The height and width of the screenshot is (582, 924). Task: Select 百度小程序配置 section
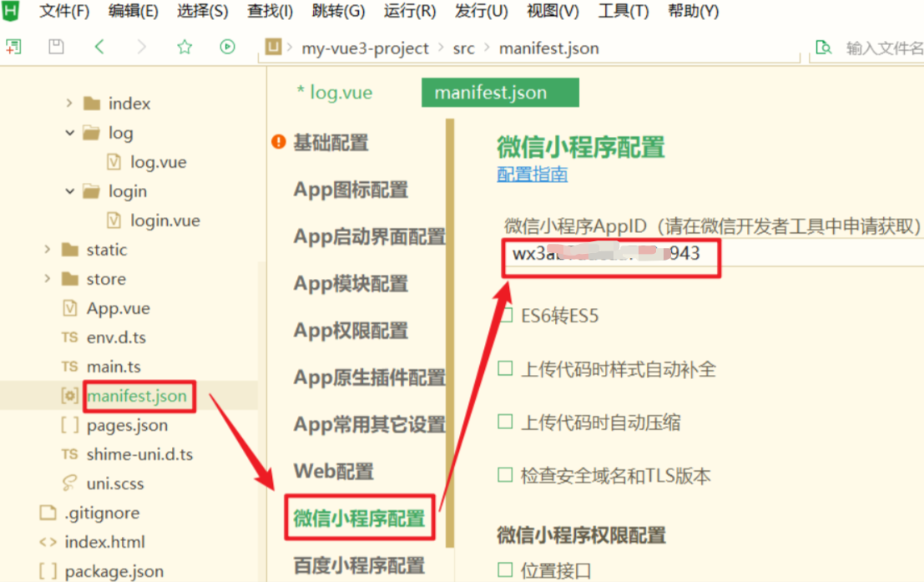(x=359, y=565)
